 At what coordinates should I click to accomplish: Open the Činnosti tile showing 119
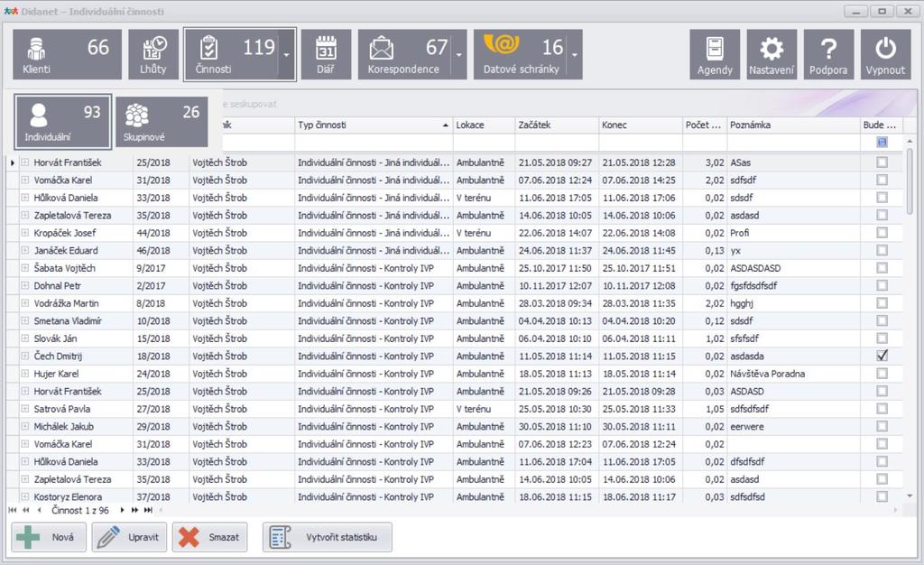pos(230,54)
